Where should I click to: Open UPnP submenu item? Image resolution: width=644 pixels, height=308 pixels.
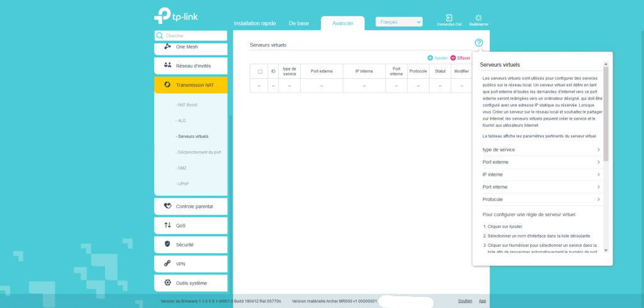click(x=182, y=183)
